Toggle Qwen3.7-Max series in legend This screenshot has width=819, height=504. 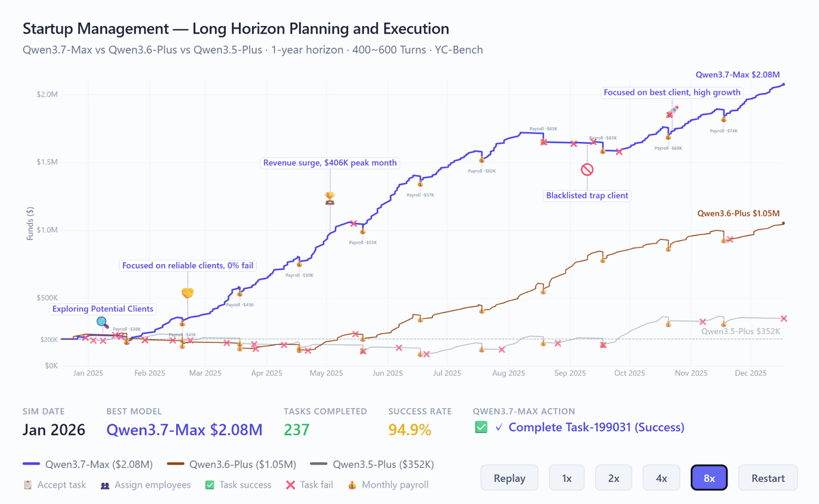(88, 464)
